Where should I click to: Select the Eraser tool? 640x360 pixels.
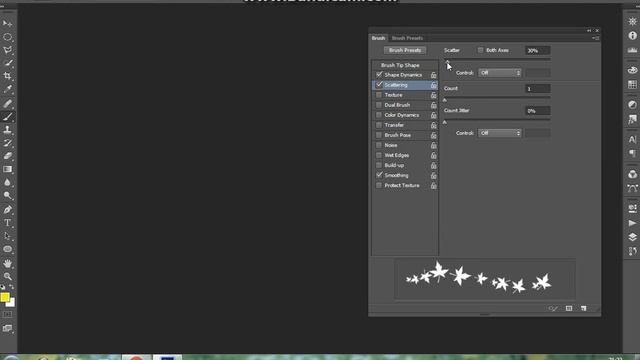7,156
